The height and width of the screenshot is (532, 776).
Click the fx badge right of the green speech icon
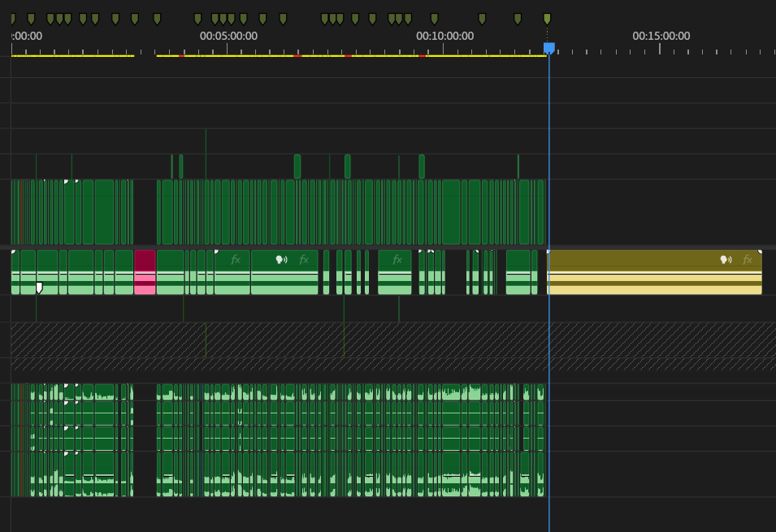point(303,259)
